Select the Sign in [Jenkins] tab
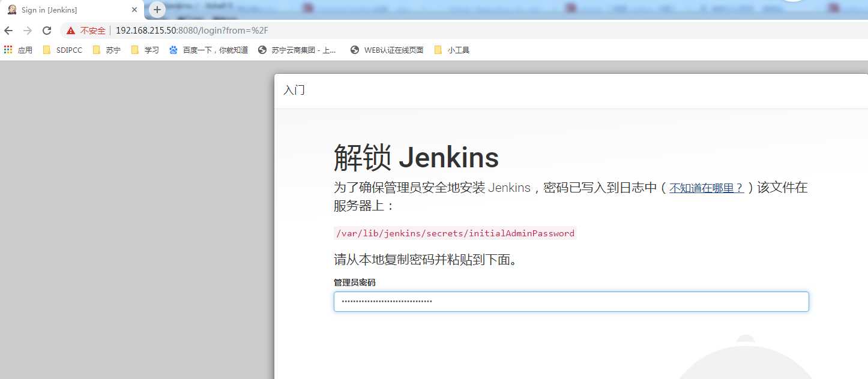 point(72,10)
